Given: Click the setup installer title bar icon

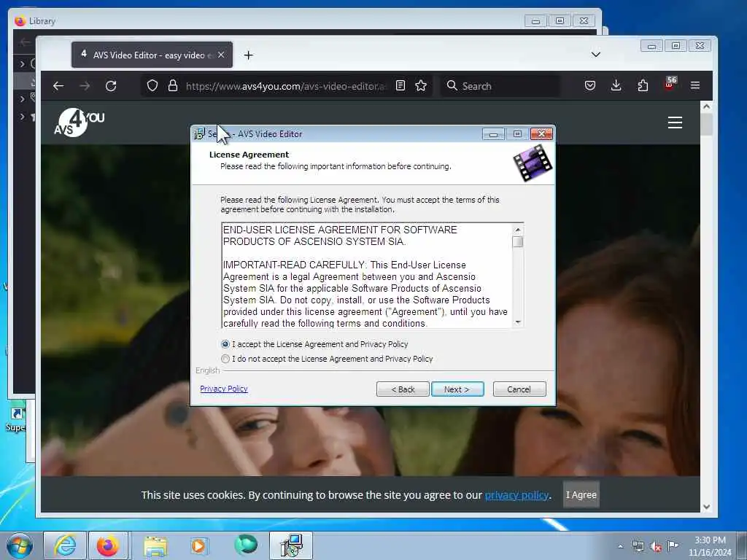Looking at the screenshot, I should [199, 134].
